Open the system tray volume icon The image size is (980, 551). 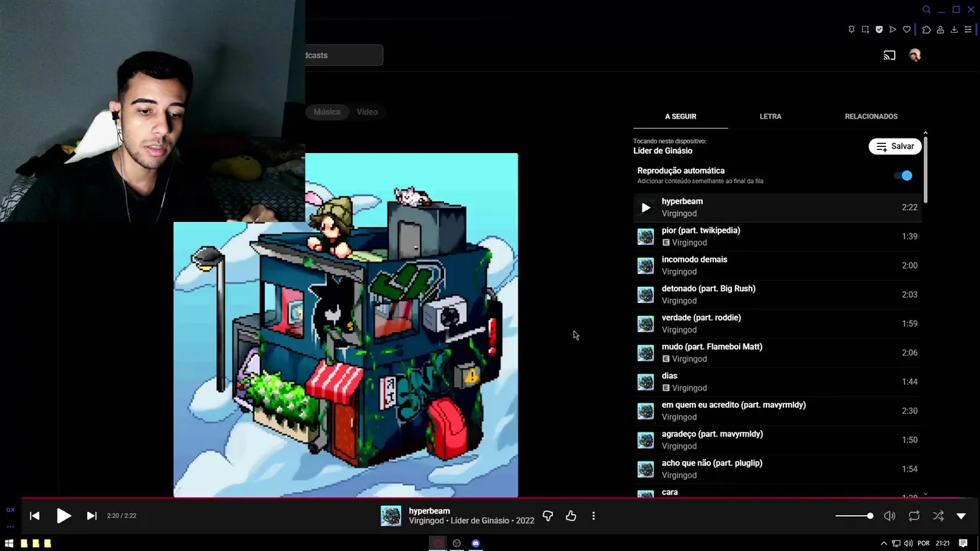point(908,543)
